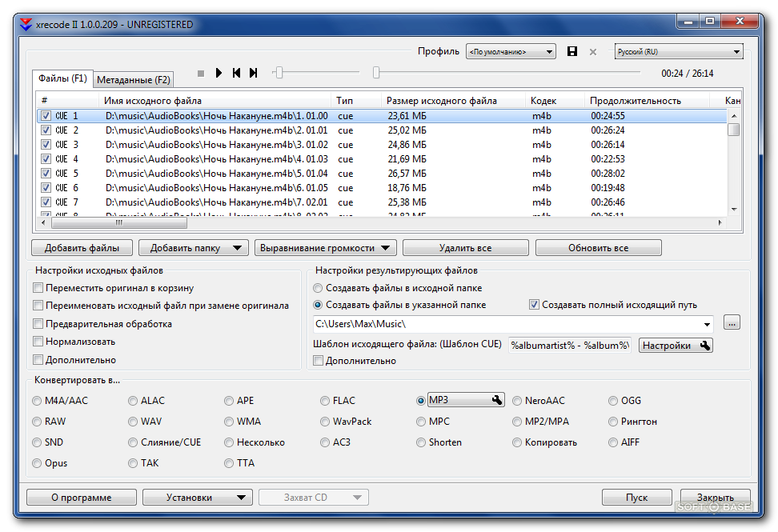Click Закрыть button
This screenshot has width=778, height=532.
click(715, 498)
